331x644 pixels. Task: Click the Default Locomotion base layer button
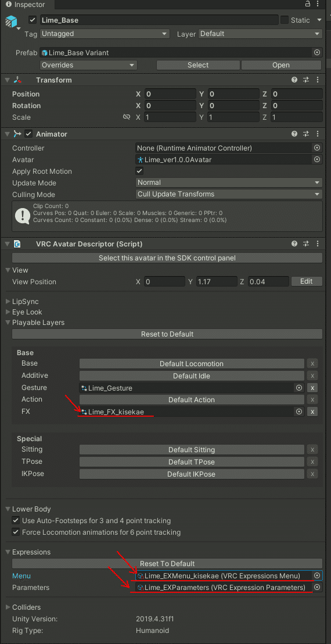click(x=192, y=363)
